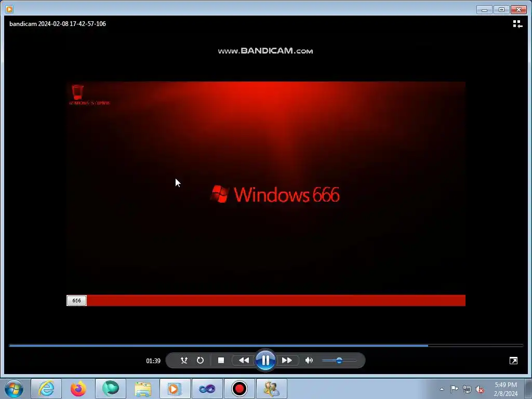Open the users and key taskbar app
The width and height of the screenshot is (532, 399).
pyautogui.click(x=271, y=389)
